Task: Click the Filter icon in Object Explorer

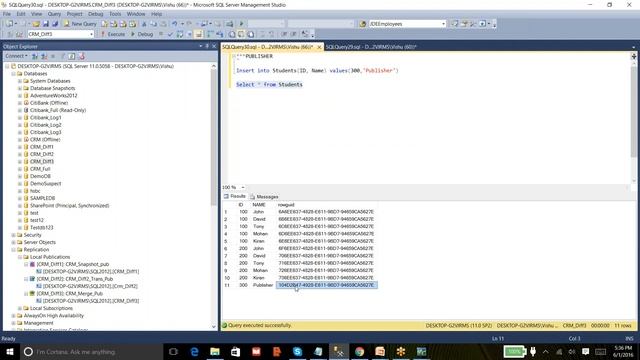Action: click(x=62, y=56)
